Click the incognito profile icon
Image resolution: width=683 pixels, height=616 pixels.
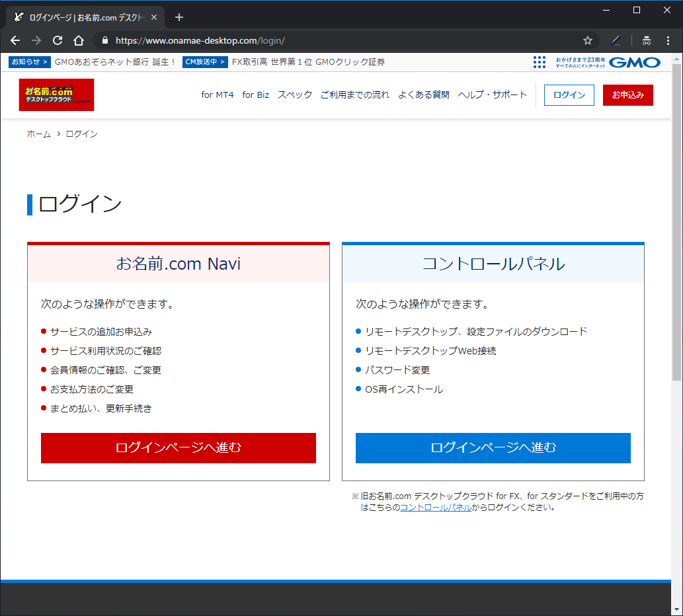[647, 40]
